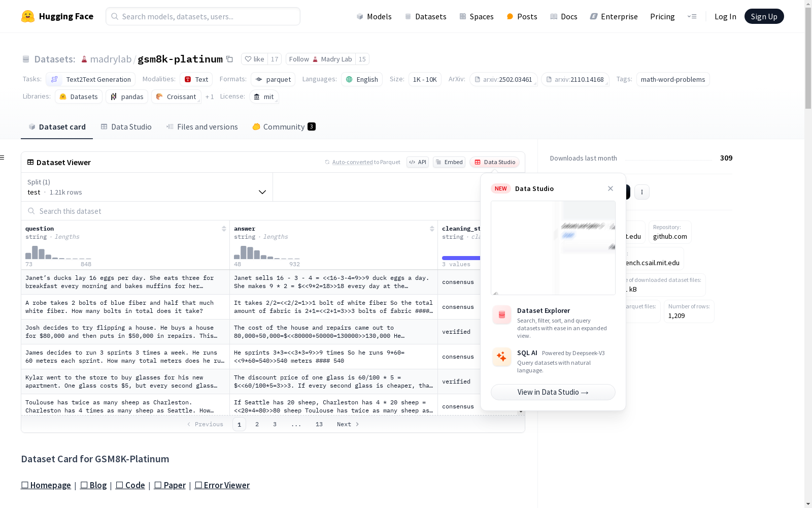Open the Community tab
This screenshot has height=508, width=812.
[284, 127]
